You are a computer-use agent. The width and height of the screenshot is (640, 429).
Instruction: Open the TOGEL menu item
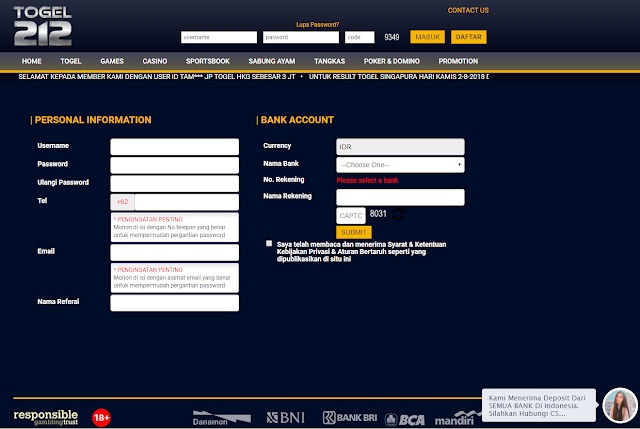[x=71, y=61]
